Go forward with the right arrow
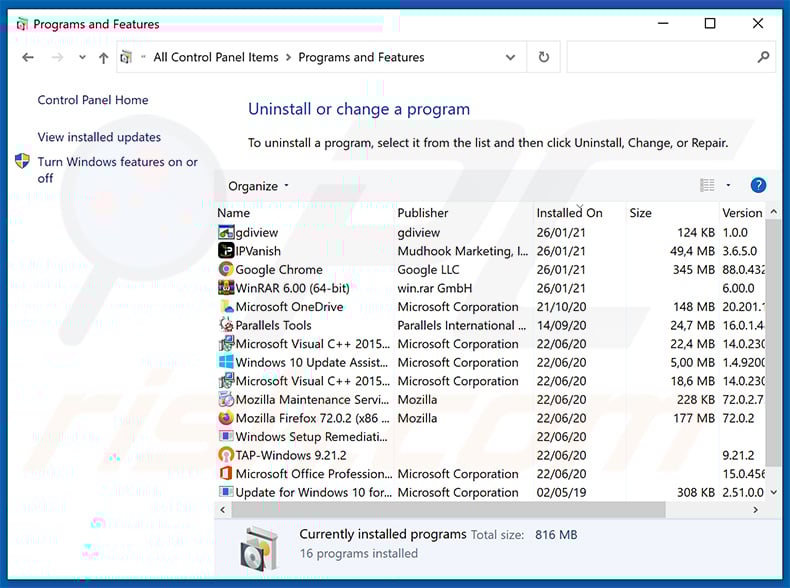The height and width of the screenshot is (588, 790). pos(57,57)
